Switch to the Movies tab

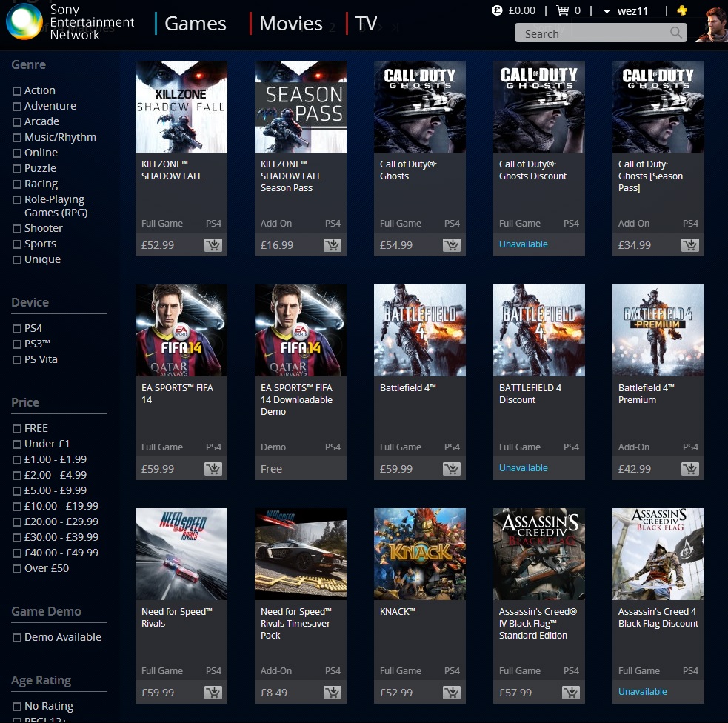click(291, 24)
